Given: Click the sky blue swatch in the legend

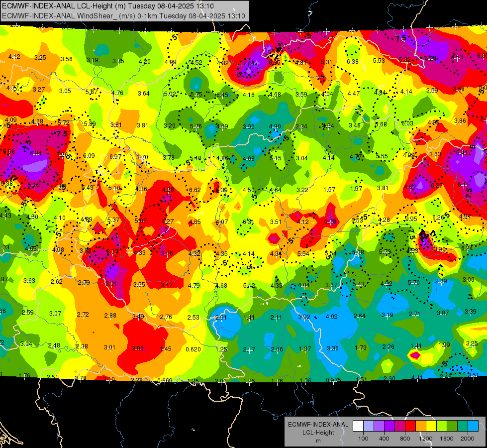Looking at the screenshot, I should (x=473, y=426).
